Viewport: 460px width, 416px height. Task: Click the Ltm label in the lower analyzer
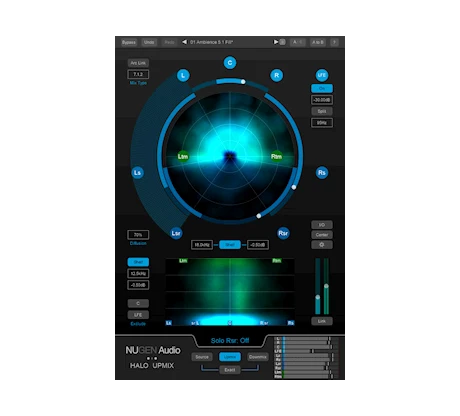coord(183,261)
